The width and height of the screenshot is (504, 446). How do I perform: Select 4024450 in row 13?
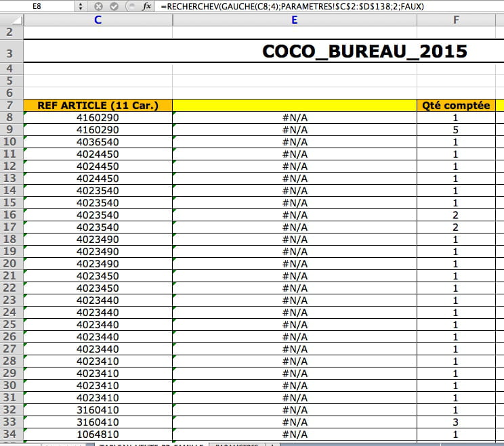pos(98,179)
